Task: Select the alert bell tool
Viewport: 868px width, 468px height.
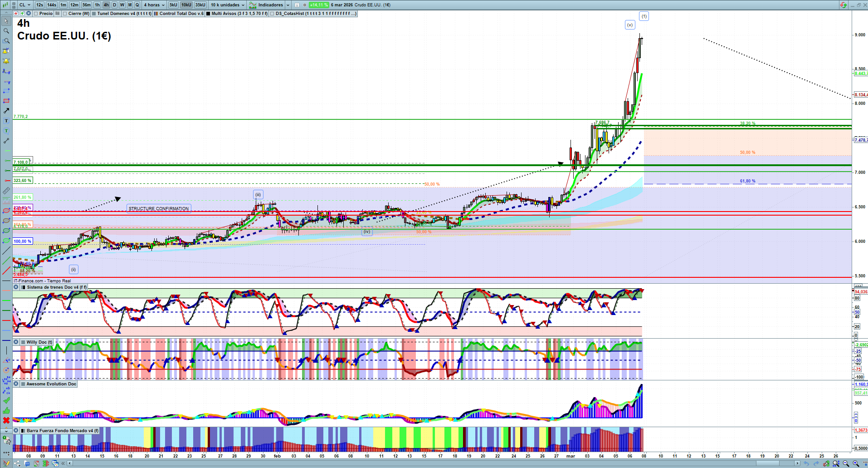Action: pyautogui.click(x=6, y=61)
